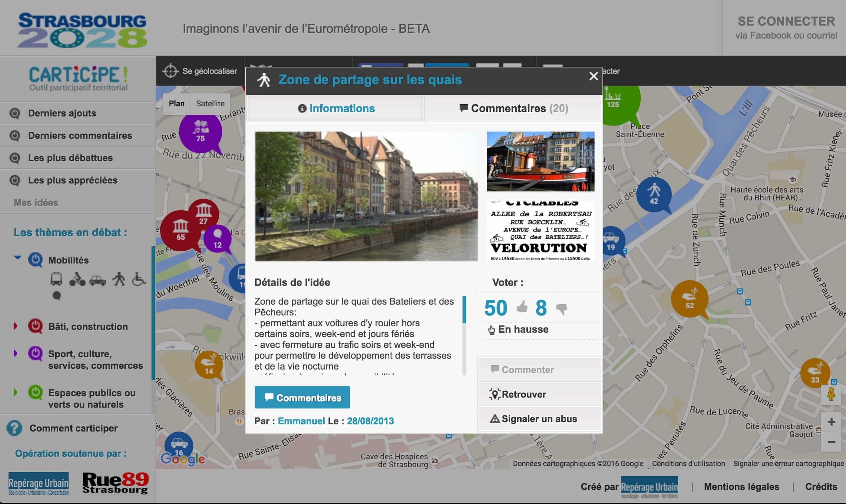Expand the Bâti, construction theme arrow
The image size is (846, 504).
click(16, 326)
